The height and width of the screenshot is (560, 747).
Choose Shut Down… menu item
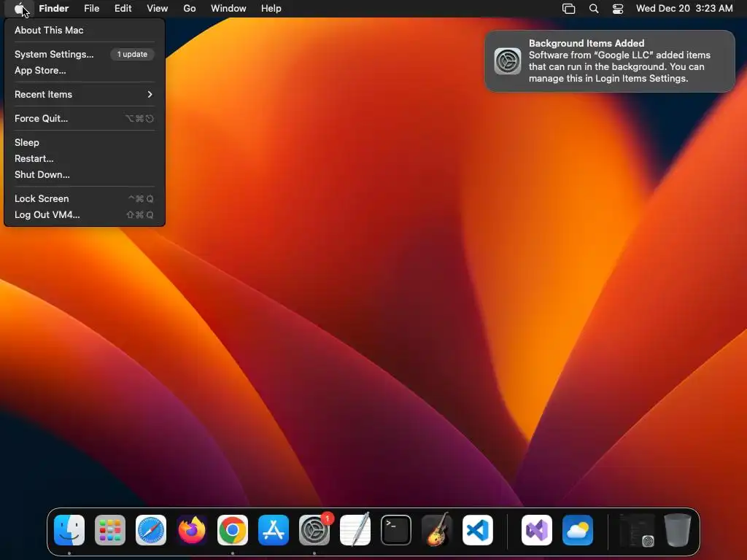[85, 175]
